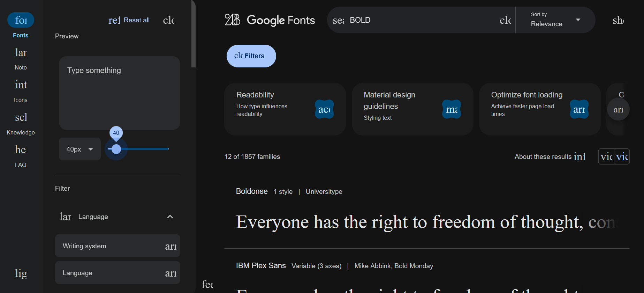Click the preview size slider thumb
644x293 pixels.
116,149
